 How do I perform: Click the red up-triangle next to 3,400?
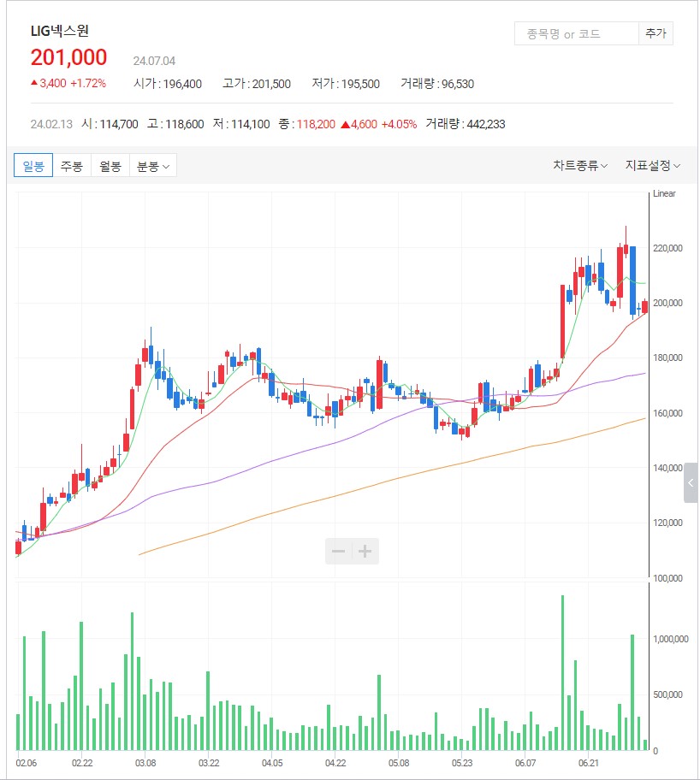[x=34, y=84]
